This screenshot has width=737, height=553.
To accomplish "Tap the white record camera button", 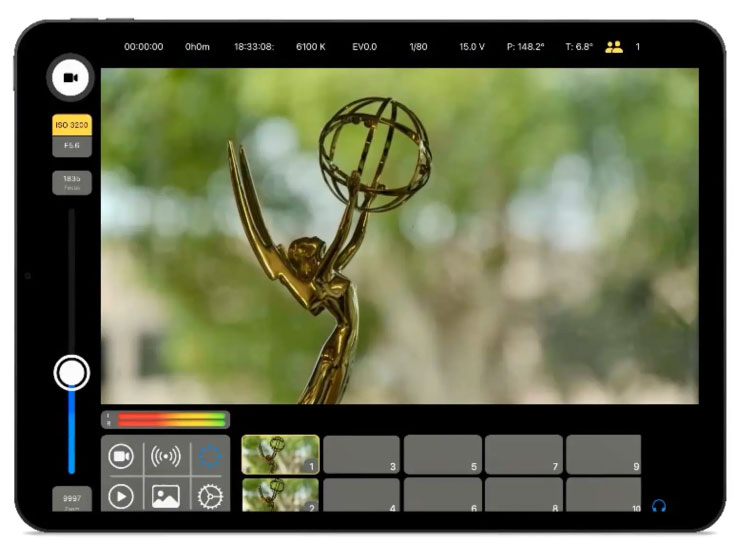I will (71, 78).
